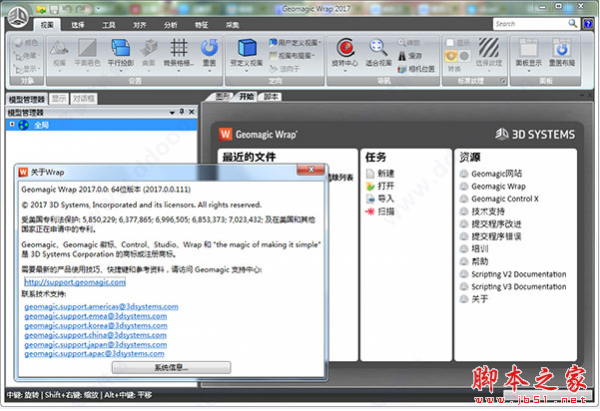Open the http://support.geomagic.com link
Viewport: 600px width, 411px height.
[x=75, y=282]
